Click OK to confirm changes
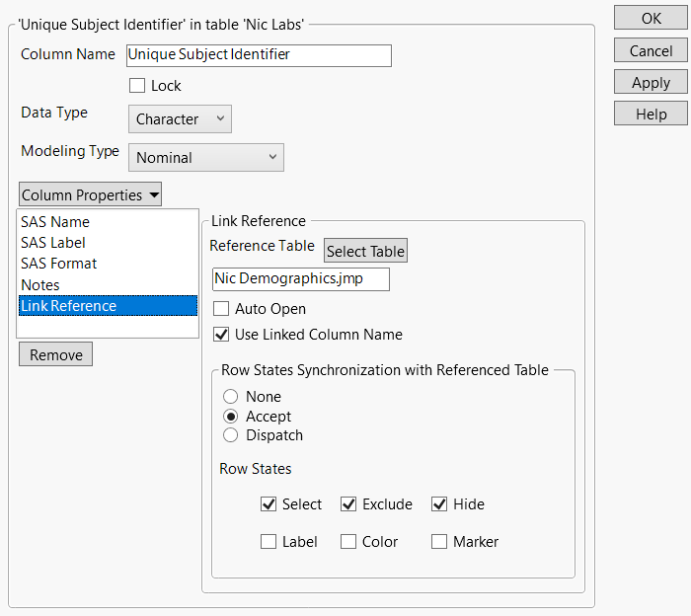This screenshot has width=691, height=616. [651, 18]
